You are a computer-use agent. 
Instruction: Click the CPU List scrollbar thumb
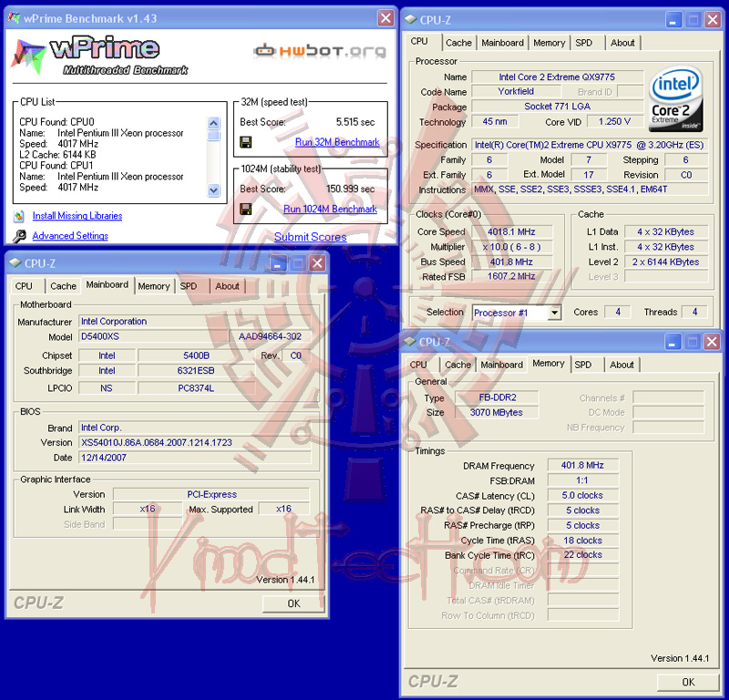click(x=213, y=135)
